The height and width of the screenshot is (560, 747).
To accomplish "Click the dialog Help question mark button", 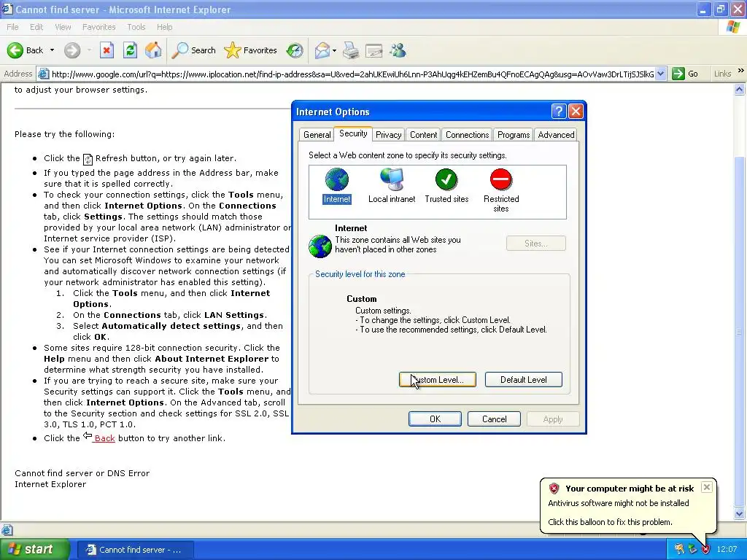I will point(558,112).
